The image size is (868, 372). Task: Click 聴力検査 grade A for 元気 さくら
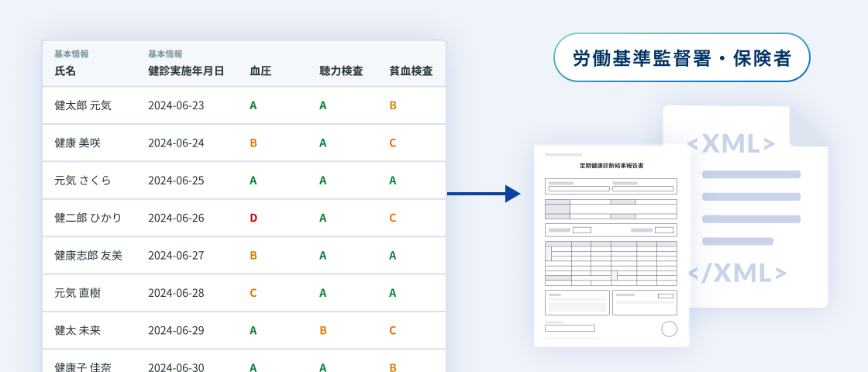point(322,181)
